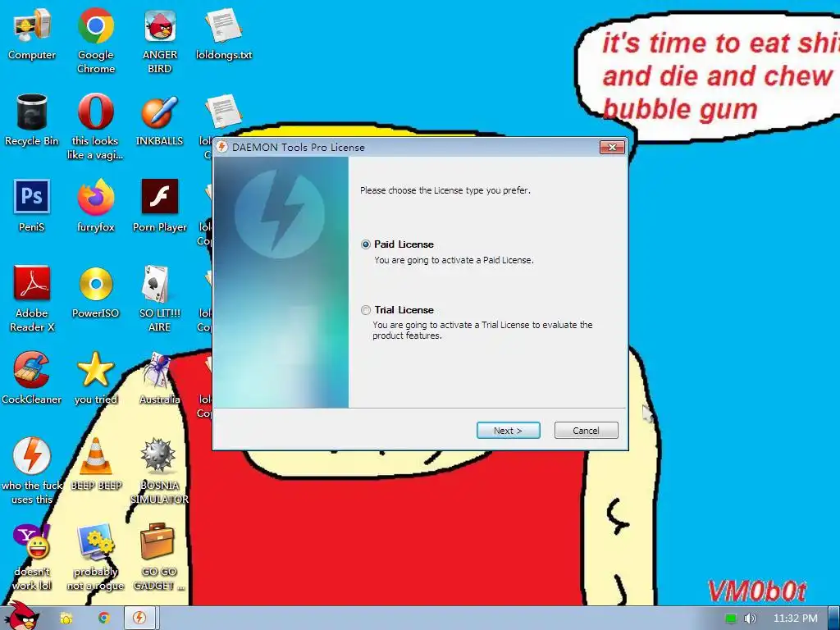The image size is (840, 630).
Task: Click the Show desktop strip by the clock
Action: [834, 619]
